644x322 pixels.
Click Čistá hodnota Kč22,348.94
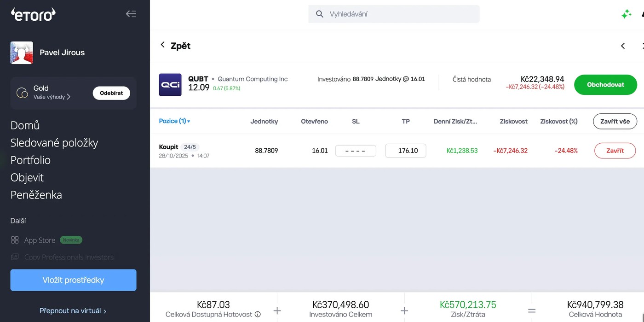point(542,79)
